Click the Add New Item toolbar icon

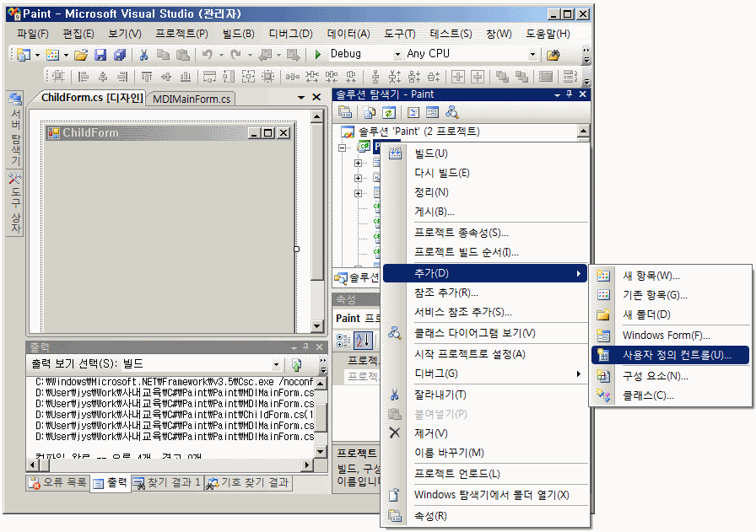click(52, 55)
